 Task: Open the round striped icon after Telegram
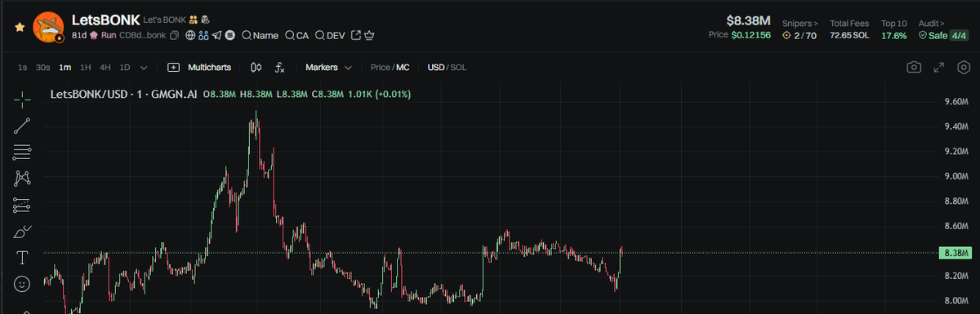point(230,35)
